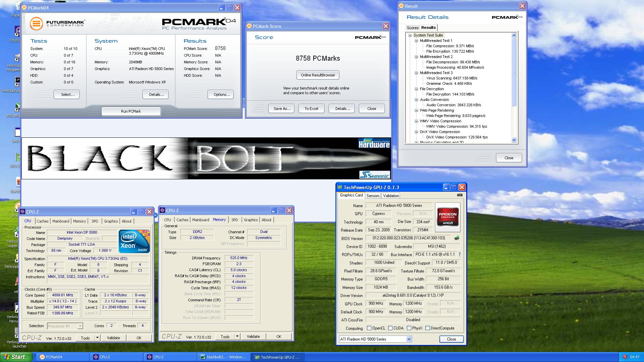The height and width of the screenshot is (362, 644).
Task: Click the Online ResultBrowser button
Action: point(318,75)
